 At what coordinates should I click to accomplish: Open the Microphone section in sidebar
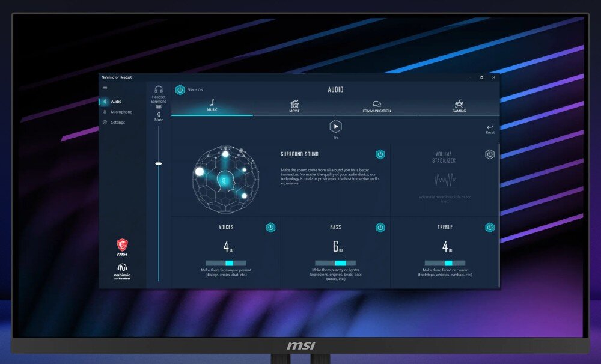[x=121, y=112]
